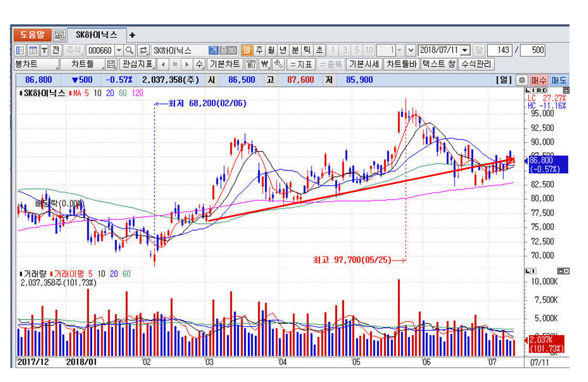
Task: Open the stock code 000660 dropdown
Action: [x=119, y=50]
